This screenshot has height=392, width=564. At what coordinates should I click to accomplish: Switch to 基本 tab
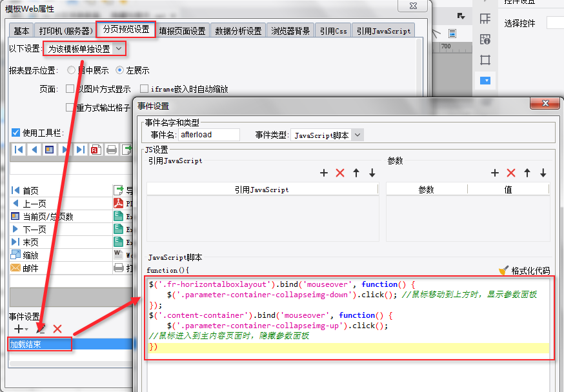pyautogui.click(x=21, y=31)
